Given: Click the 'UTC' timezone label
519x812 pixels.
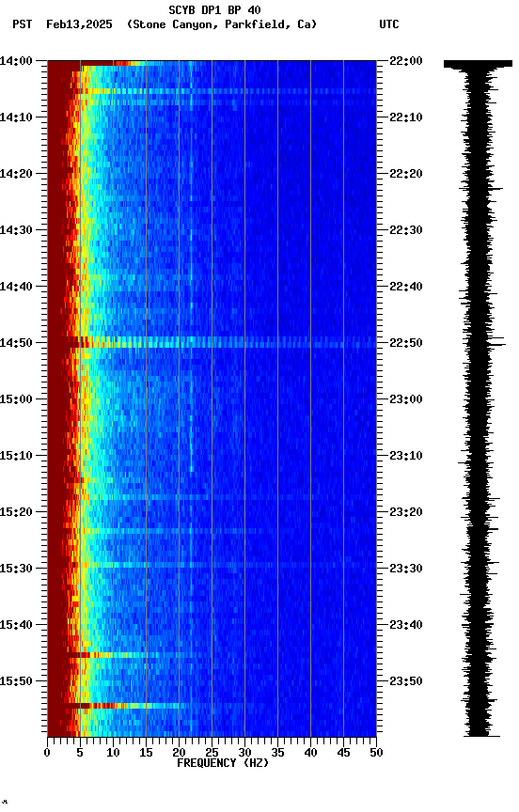Looking at the screenshot, I should coord(389,24).
